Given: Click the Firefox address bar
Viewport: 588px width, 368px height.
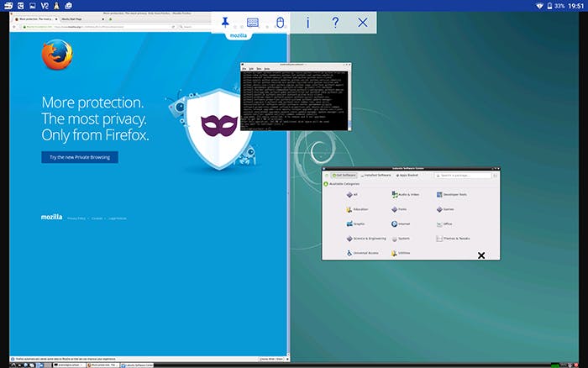Looking at the screenshot, I should coord(98,27).
